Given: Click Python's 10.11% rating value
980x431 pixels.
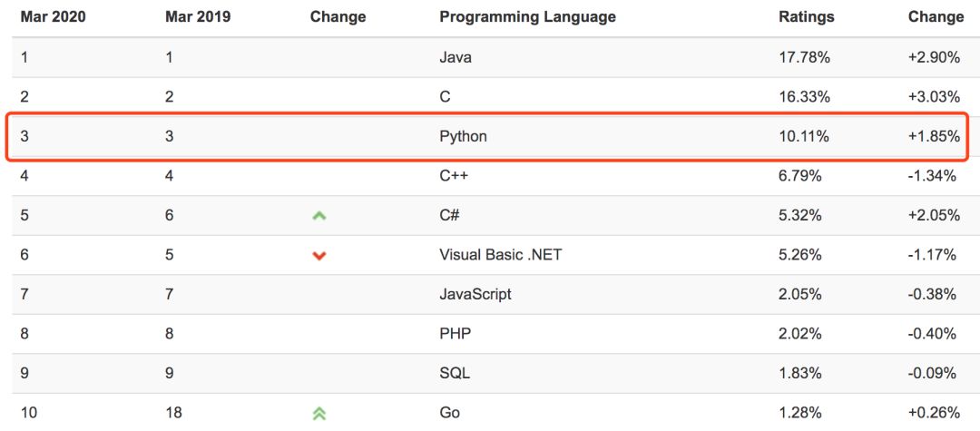Looking at the screenshot, I should coord(804,136).
